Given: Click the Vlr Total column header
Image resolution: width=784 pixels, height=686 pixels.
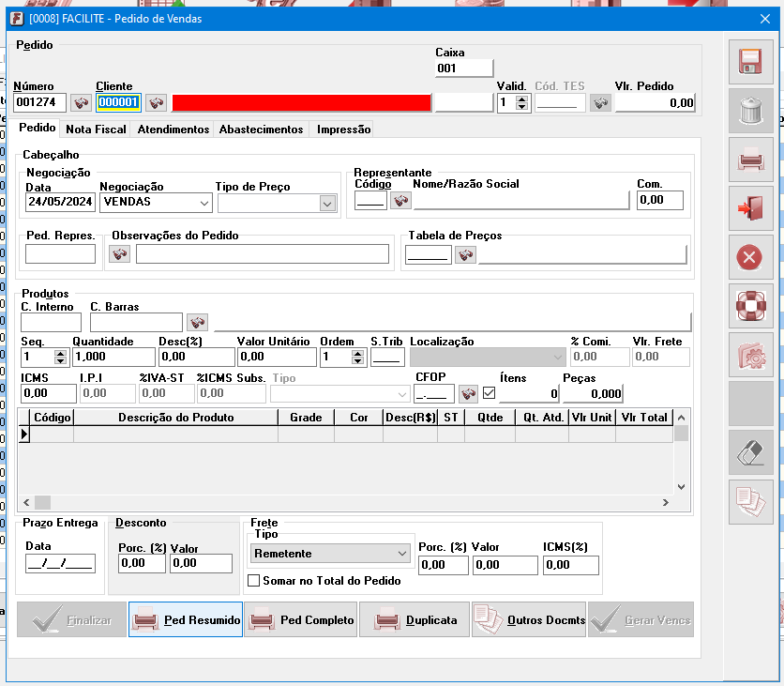Looking at the screenshot, I should pos(644,418).
